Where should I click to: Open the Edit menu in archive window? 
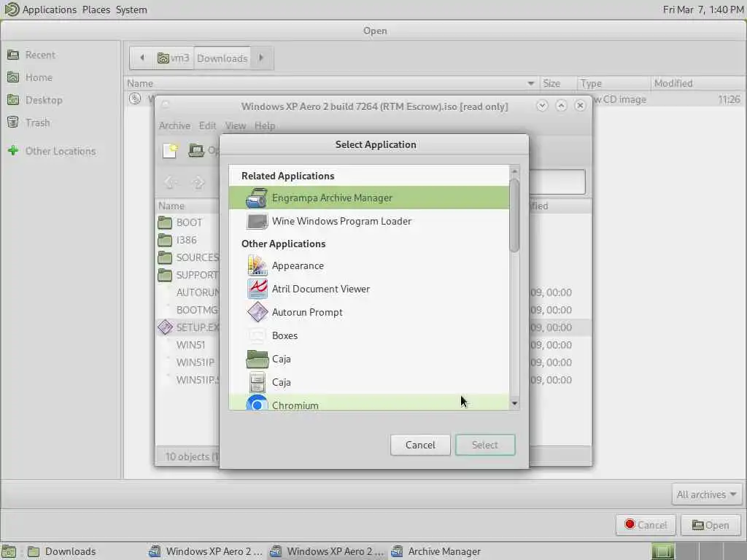tap(208, 125)
